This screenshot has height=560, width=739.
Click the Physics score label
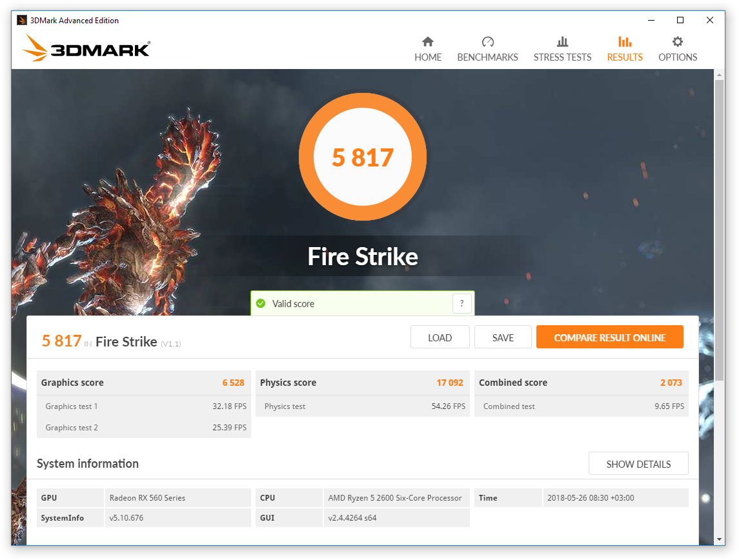(288, 383)
